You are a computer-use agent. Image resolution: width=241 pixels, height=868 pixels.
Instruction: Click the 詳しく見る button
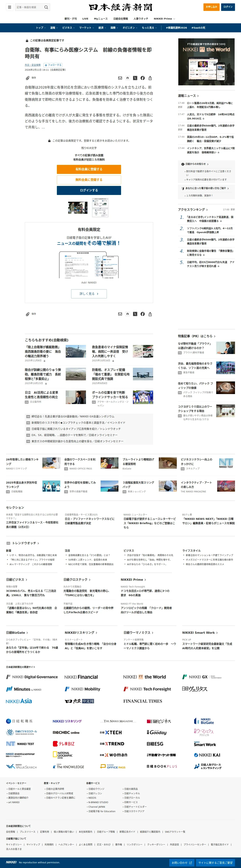(89, 294)
